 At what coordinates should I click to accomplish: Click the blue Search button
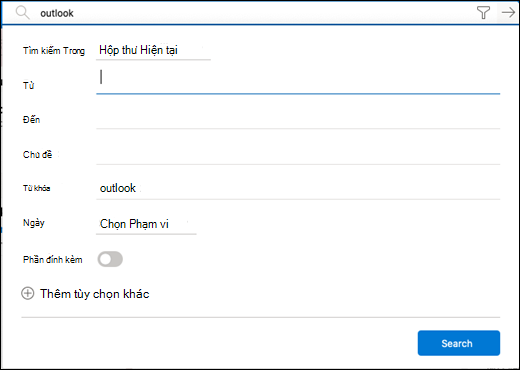(x=459, y=343)
